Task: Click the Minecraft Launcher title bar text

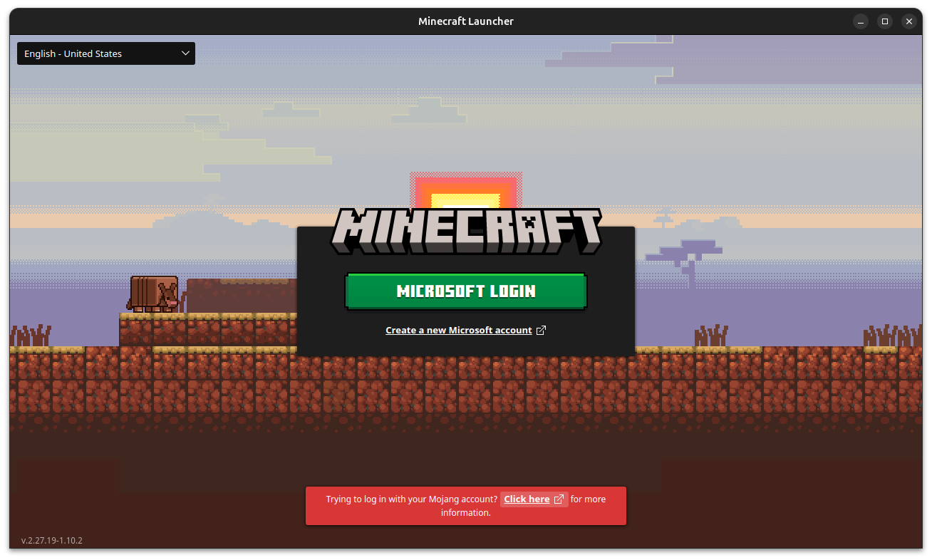Action: (466, 21)
